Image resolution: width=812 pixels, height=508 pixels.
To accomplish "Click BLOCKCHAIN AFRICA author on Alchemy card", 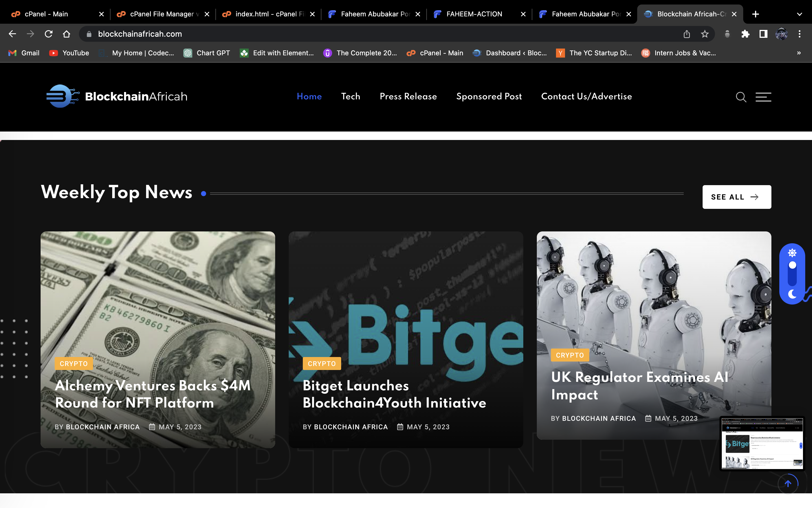I will point(103,427).
